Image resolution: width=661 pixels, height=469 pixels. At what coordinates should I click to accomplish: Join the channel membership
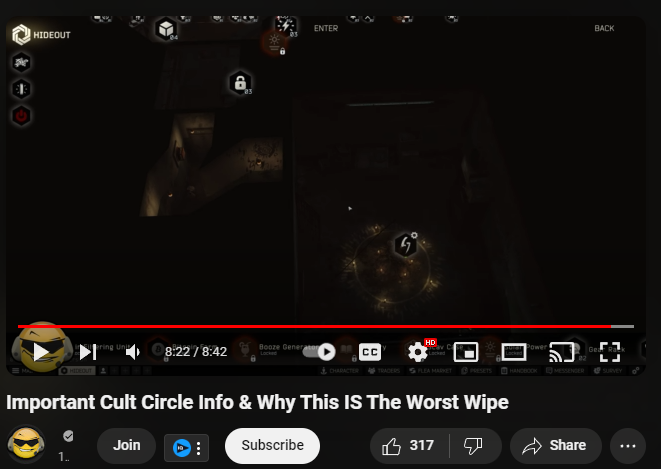click(x=126, y=445)
